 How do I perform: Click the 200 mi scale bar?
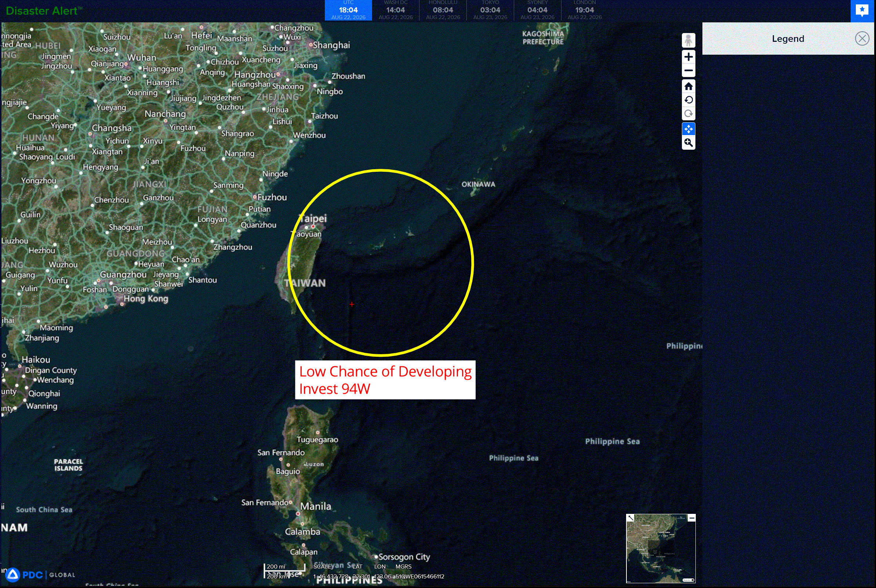(x=284, y=567)
